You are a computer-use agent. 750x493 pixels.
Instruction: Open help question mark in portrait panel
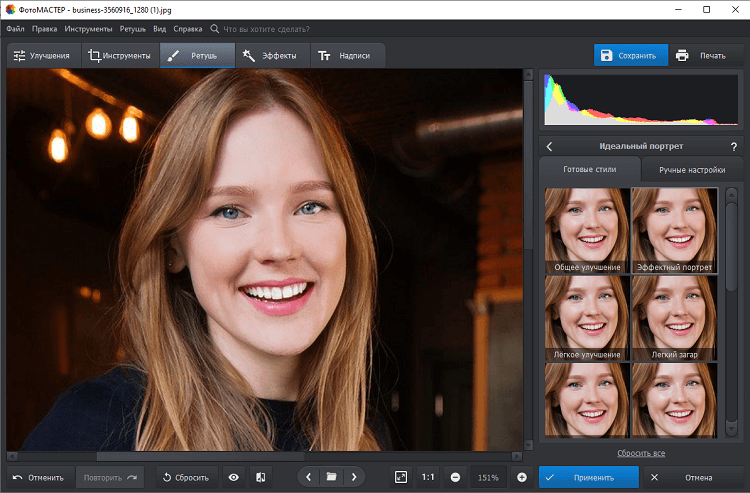tap(733, 146)
